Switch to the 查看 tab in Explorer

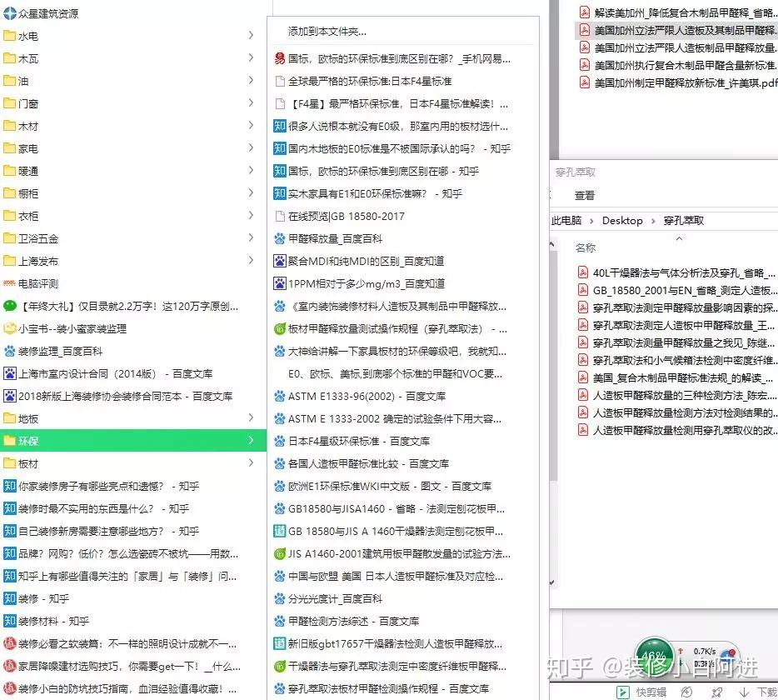[x=584, y=193]
